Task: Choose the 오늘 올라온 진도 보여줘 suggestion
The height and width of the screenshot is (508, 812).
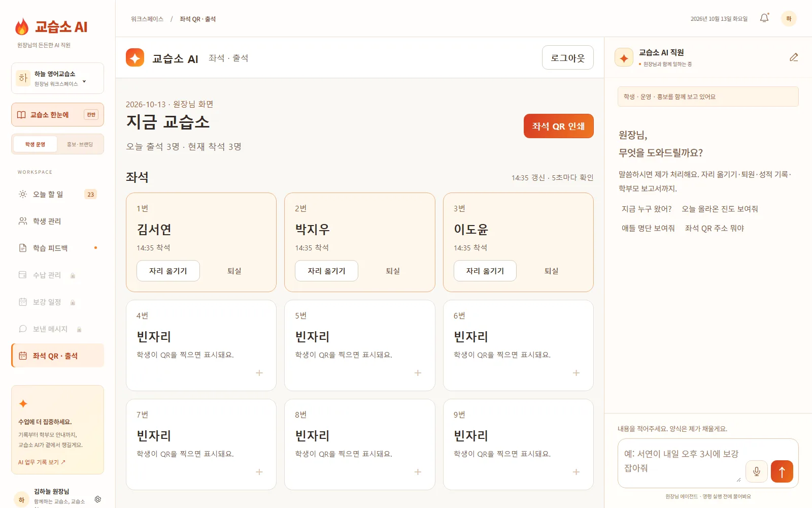Action: 720,209
